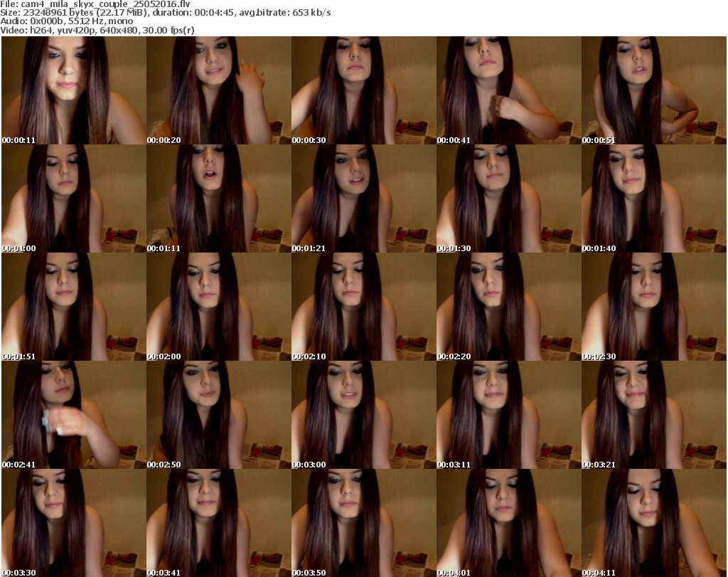View the frame labeled 00:04:11
This screenshot has height=577, width=728.
[654, 523]
